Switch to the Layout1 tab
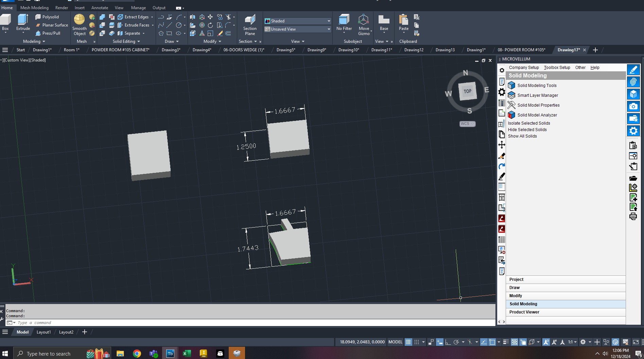This screenshot has width=644, height=359. click(x=43, y=332)
